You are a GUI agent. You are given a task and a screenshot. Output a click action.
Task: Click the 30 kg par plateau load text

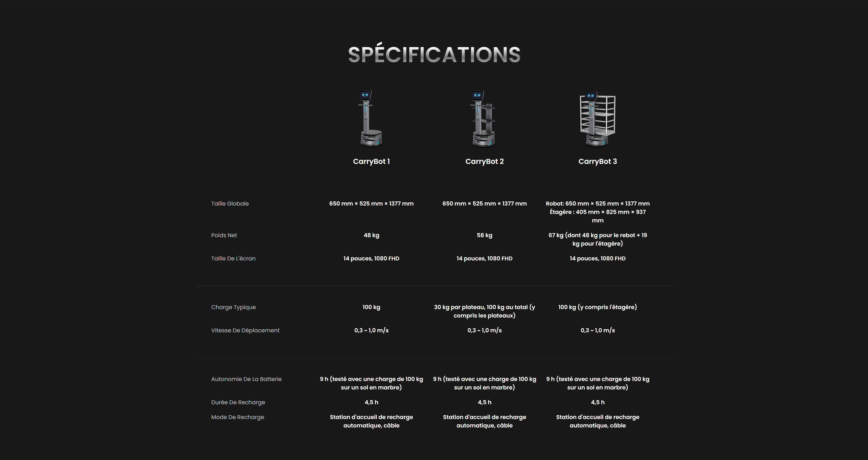(x=485, y=311)
